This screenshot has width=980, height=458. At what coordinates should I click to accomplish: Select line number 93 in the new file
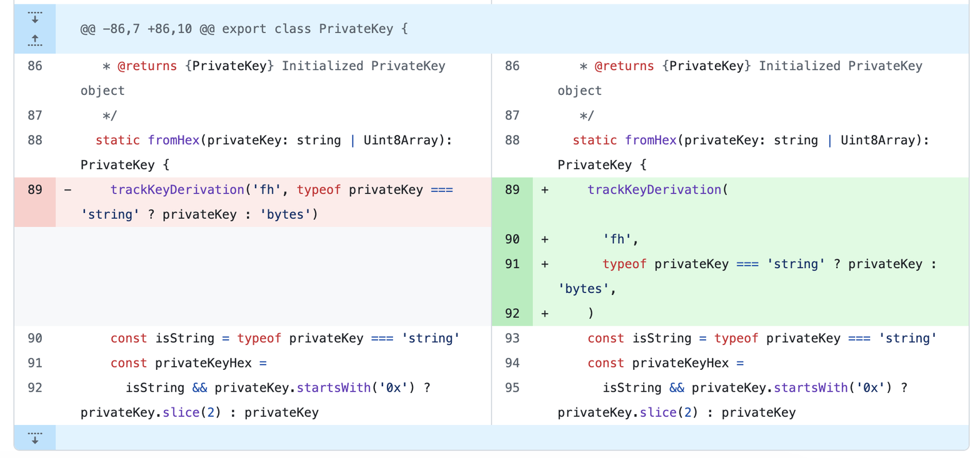tap(512, 338)
